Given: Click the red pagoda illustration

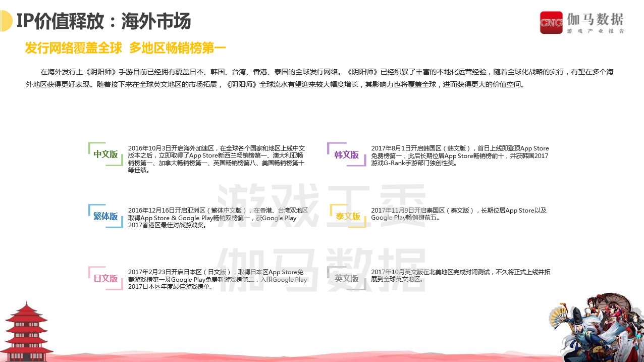Looking at the screenshot, I should tap(26, 331).
